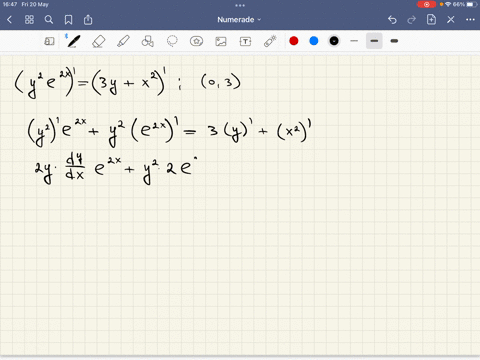The height and width of the screenshot is (360, 480).
Task: Bookmark the current page
Action: [68, 20]
